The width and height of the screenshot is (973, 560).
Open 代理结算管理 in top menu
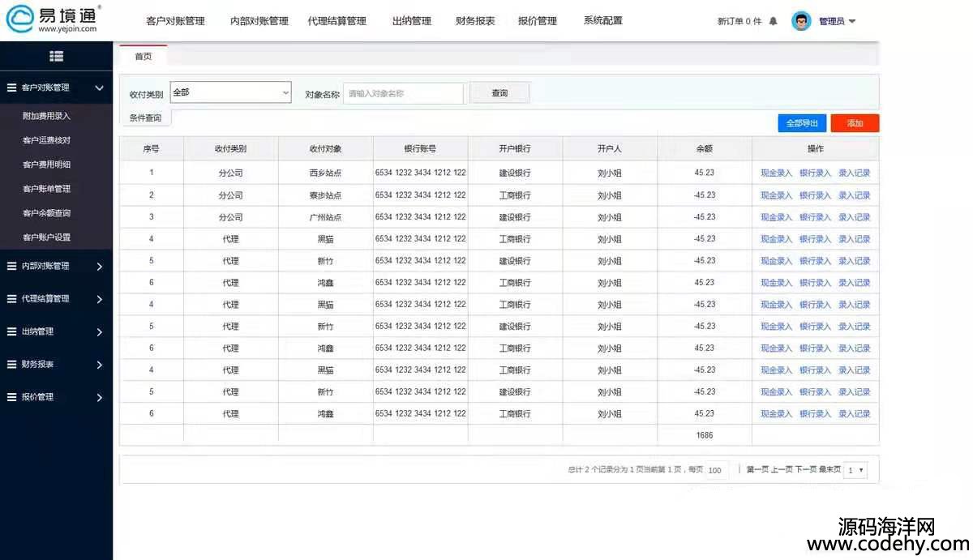pos(337,21)
